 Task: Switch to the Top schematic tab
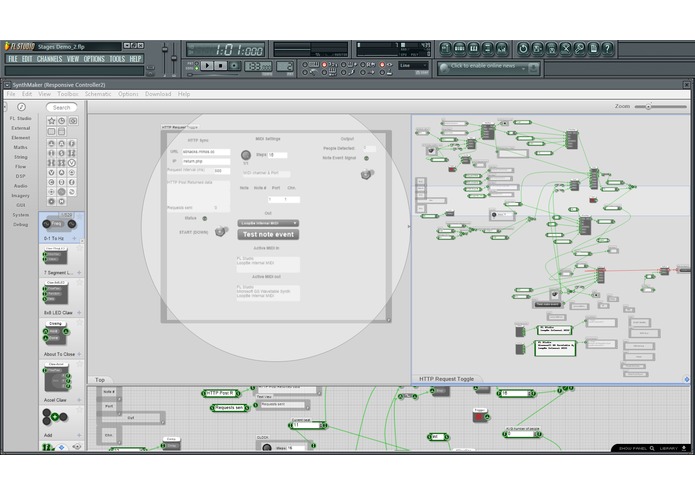[100, 380]
